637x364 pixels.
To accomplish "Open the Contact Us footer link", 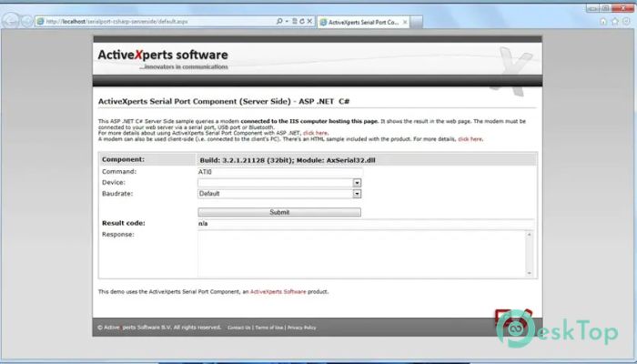I will click(x=238, y=328).
